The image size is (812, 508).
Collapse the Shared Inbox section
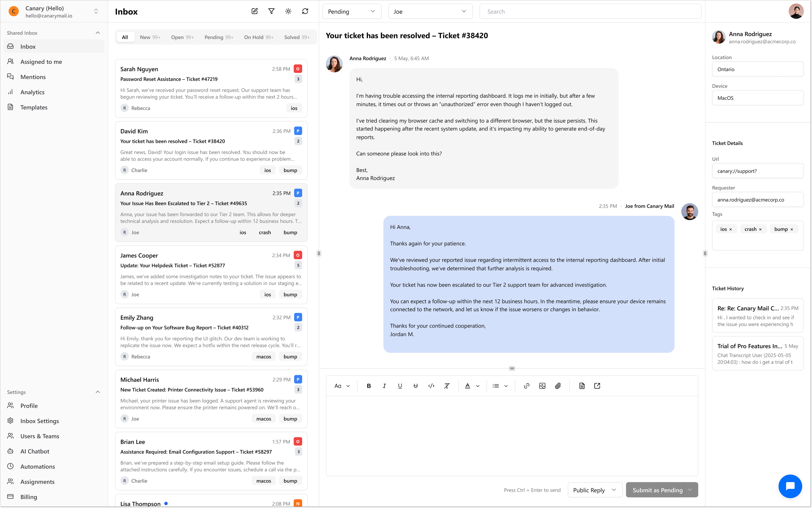[98, 33]
